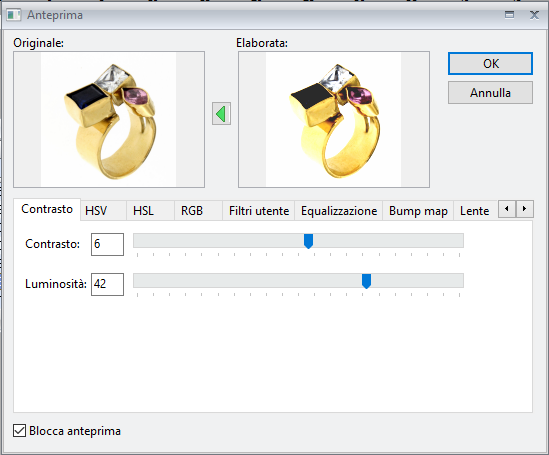Click the Contrasto value input field

(107, 244)
